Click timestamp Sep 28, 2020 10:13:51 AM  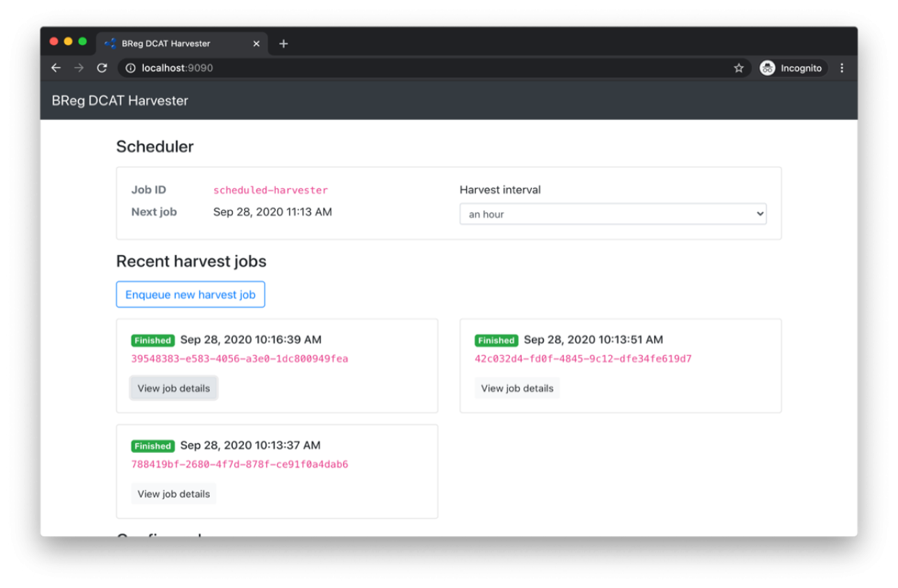click(593, 339)
